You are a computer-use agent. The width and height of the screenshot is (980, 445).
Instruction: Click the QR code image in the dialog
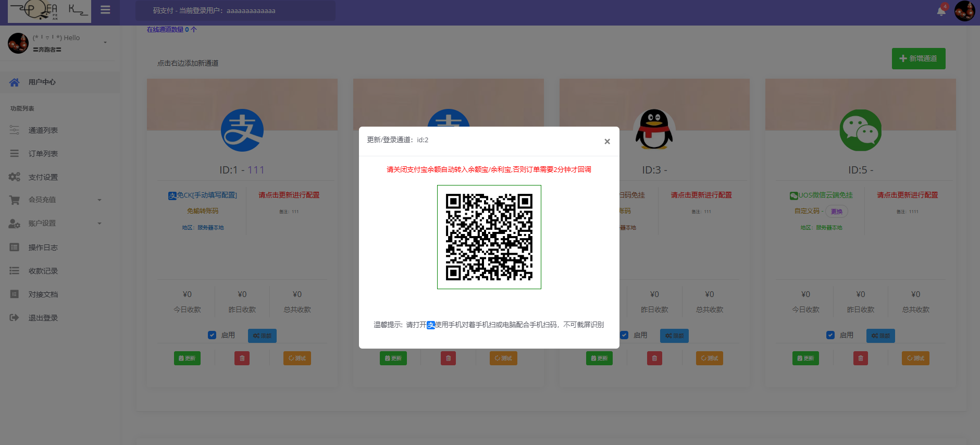pyautogui.click(x=489, y=237)
